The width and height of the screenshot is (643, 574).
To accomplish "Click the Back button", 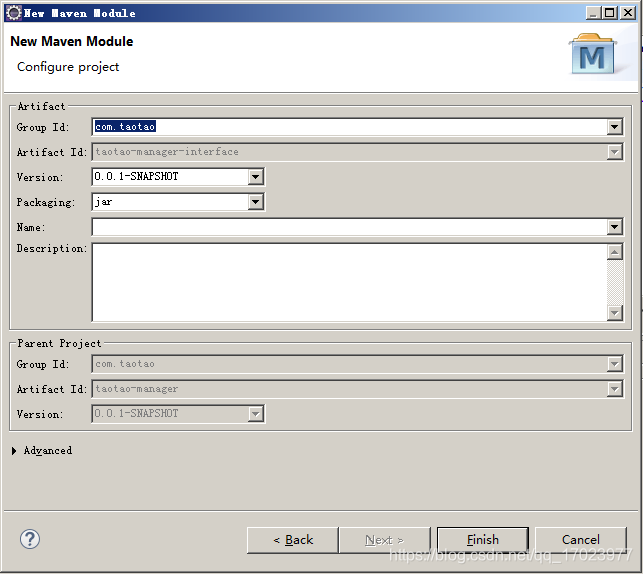I will tap(293, 540).
